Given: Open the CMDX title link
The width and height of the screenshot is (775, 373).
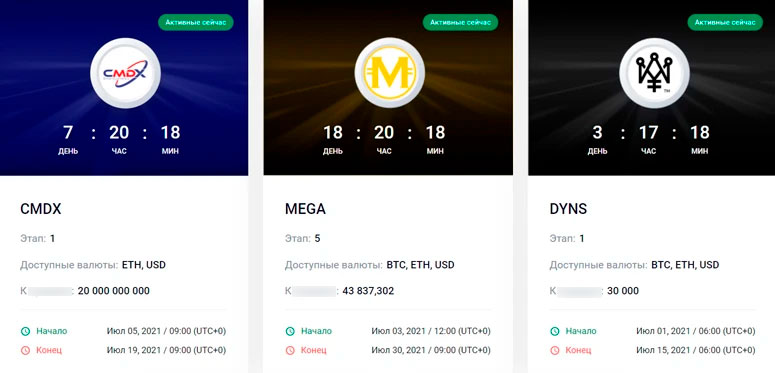Looking at the screenshot, I should coord(41,209).
